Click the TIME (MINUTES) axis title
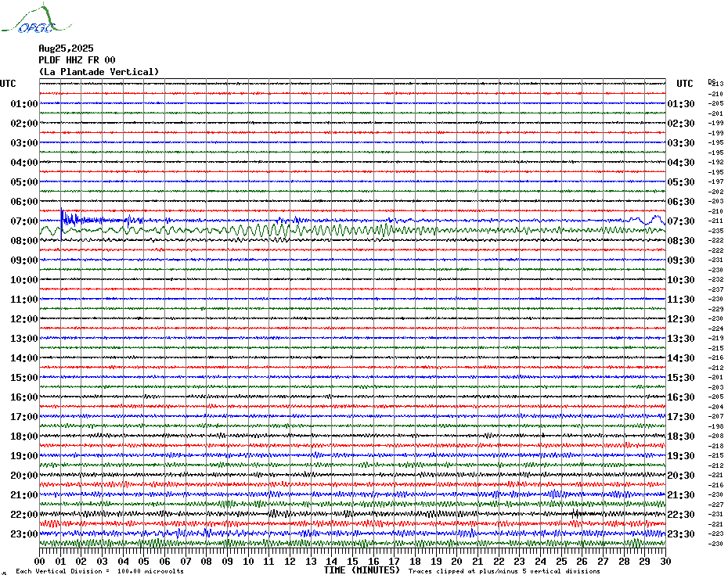Image resolution: width=728 pixels, height=582 pixels. pos(362,570)
